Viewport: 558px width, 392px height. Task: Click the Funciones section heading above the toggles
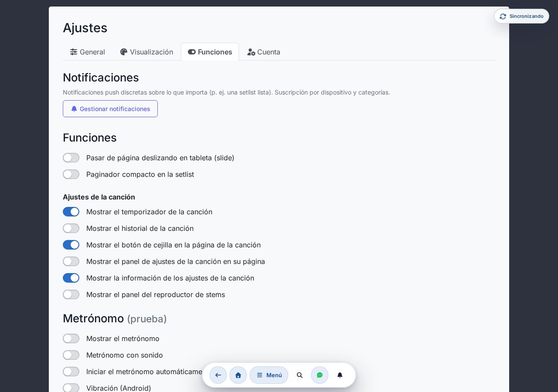tap(90, 138)
